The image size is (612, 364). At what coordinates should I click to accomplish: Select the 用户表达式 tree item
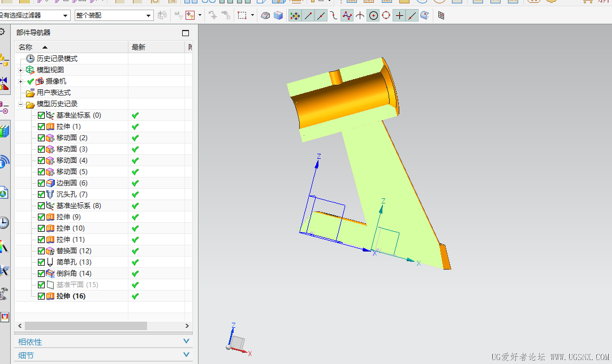tap(54, 93)
